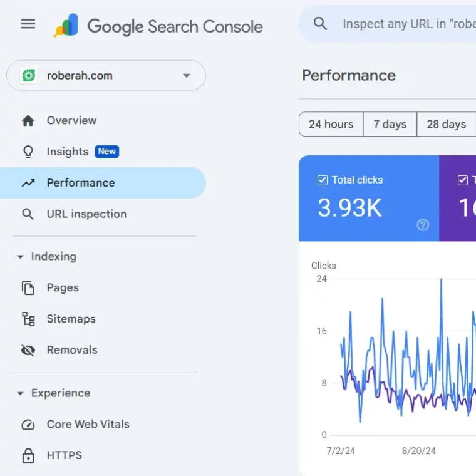Toggle the checkbox on the purple card

(x=463, y=180)
